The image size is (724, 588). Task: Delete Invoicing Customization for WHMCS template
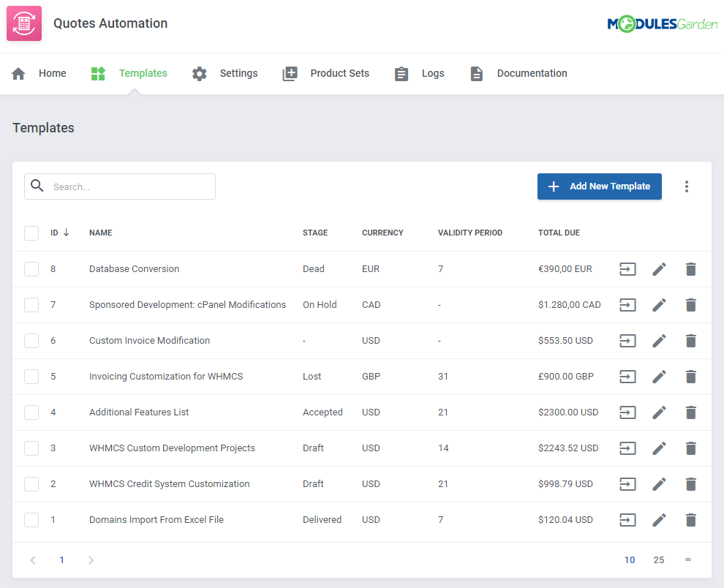(x=691, y=377)
